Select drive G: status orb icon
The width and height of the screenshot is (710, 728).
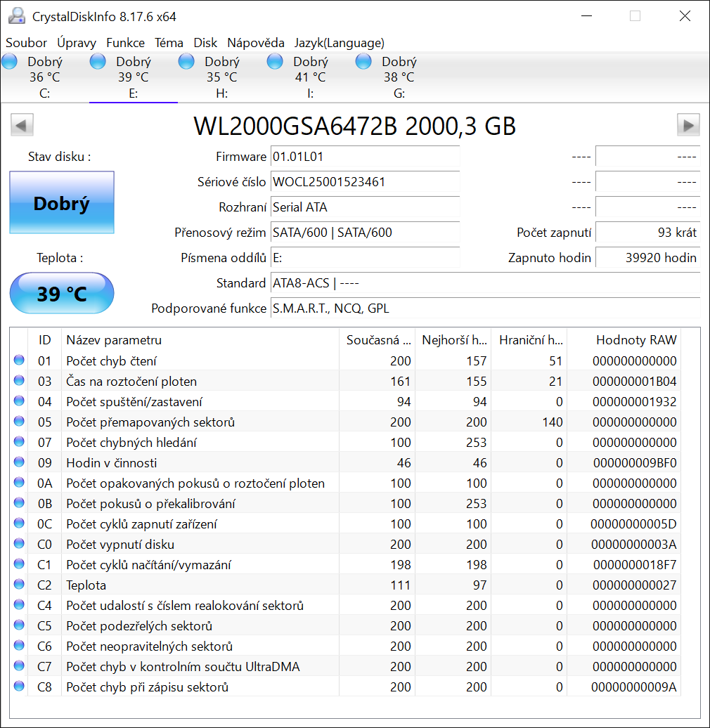[x=363, y=62]
